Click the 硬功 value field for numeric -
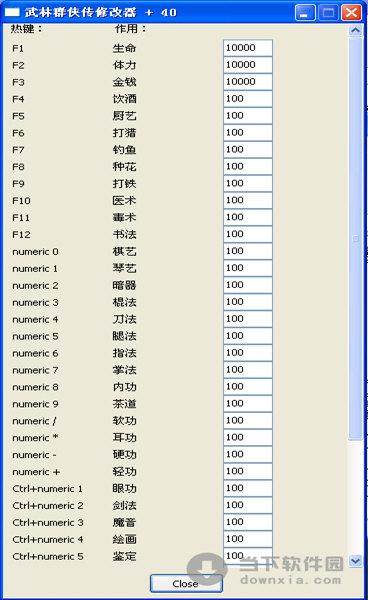The height and width of the screenshot is (600, 368). click(248, 454)
